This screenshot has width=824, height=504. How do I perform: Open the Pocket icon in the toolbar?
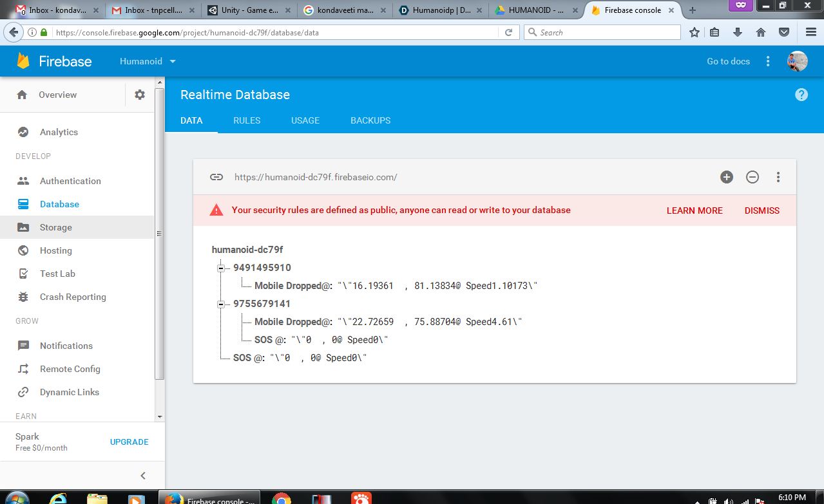(x=784, y=32)
